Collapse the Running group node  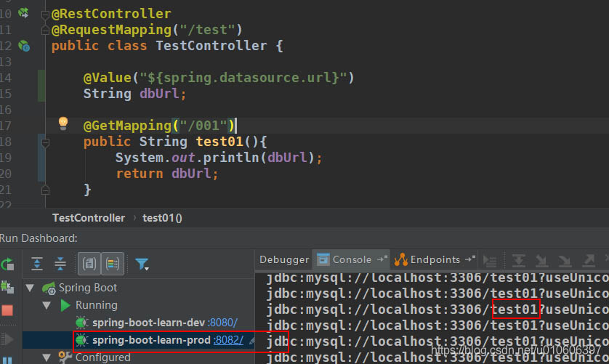(48, 305)
